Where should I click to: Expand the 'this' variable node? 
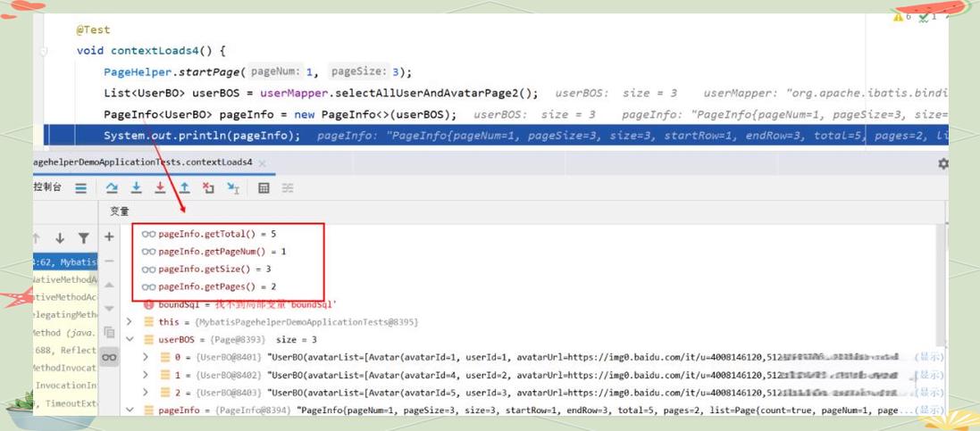tap(130, 322)
